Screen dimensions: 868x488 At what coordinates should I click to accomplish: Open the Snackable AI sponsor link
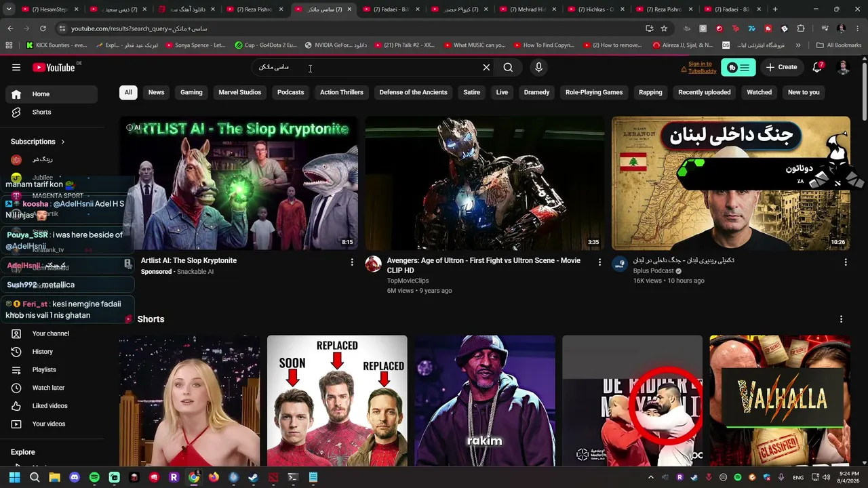coord(195,272)
